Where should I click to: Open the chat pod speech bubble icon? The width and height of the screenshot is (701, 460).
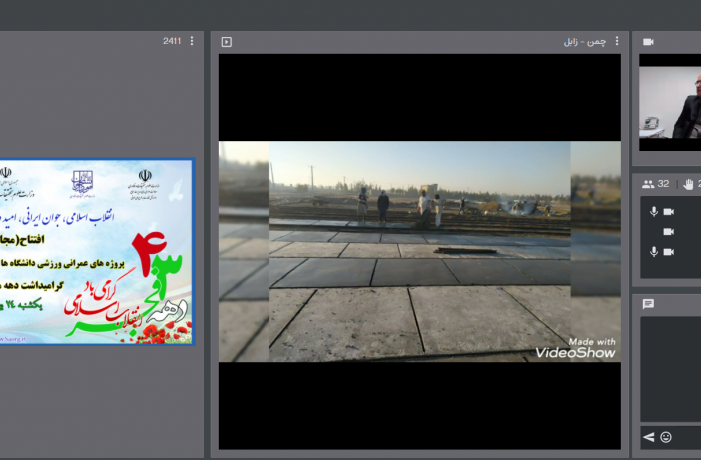coord(648,304)
